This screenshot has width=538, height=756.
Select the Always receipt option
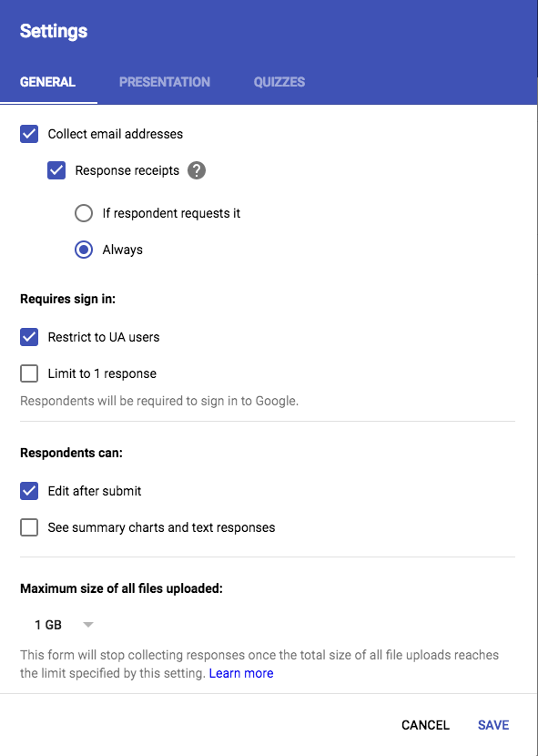[83, 250]
